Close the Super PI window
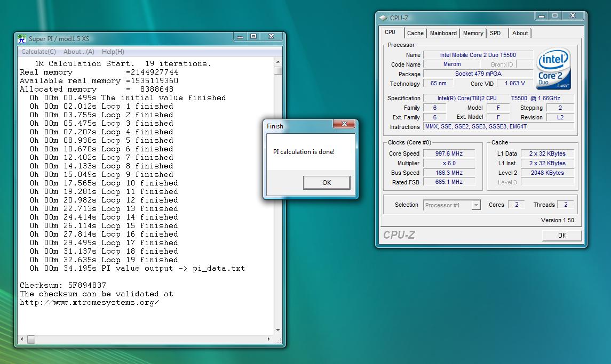Screen dimensions: 611x364 [x=271, y=37]
